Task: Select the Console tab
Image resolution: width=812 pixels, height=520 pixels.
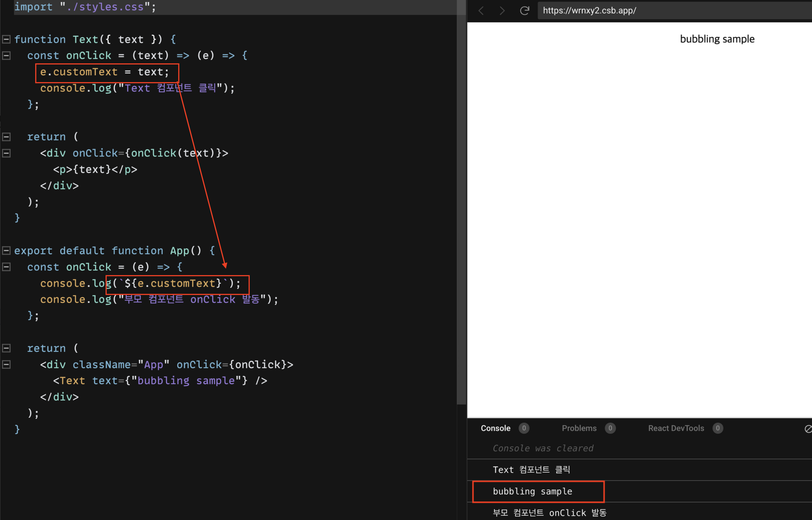Action: click(495, 428)
